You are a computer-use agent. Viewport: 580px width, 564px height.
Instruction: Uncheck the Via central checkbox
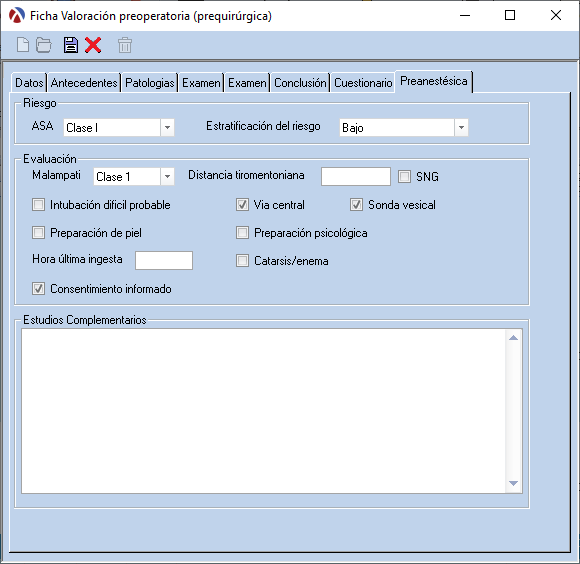[x=242, y=205]
